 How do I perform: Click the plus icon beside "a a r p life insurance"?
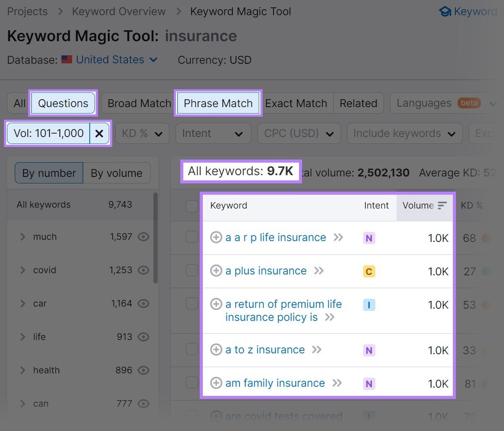click(x=216, y=237)
